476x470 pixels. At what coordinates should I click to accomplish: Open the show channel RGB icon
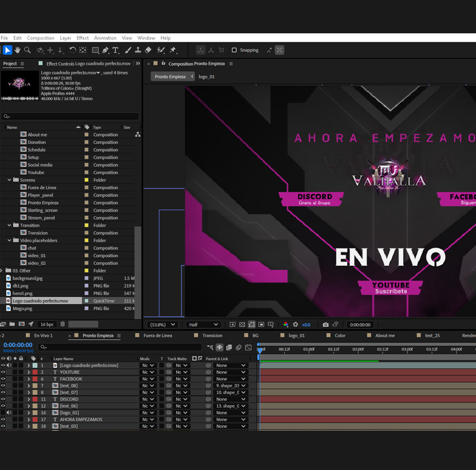[x=286, y=325]
